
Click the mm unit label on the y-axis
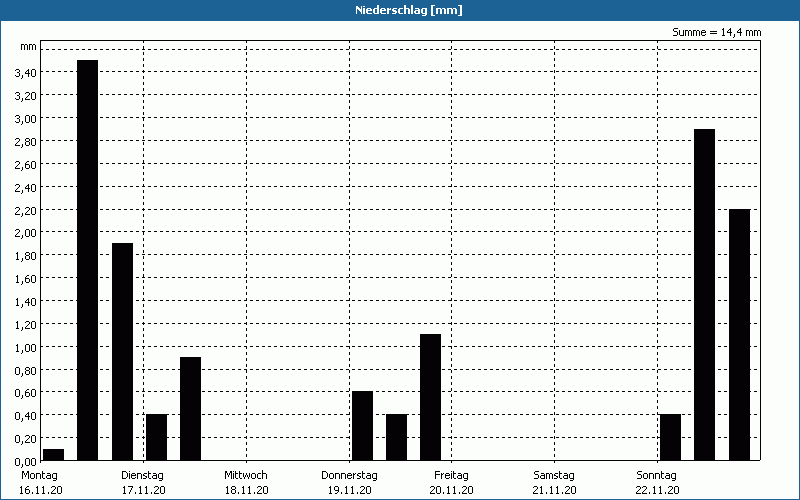click(x=28, y=46)
